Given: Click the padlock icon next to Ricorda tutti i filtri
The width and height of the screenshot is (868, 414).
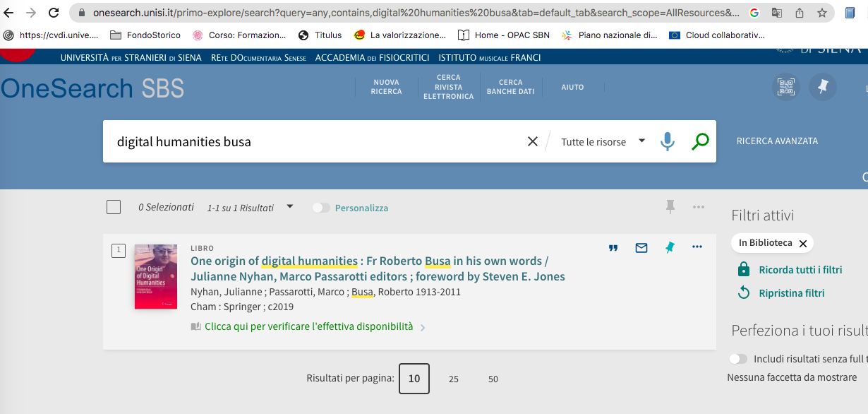Looking at the screenshot, I should [743, 269].
